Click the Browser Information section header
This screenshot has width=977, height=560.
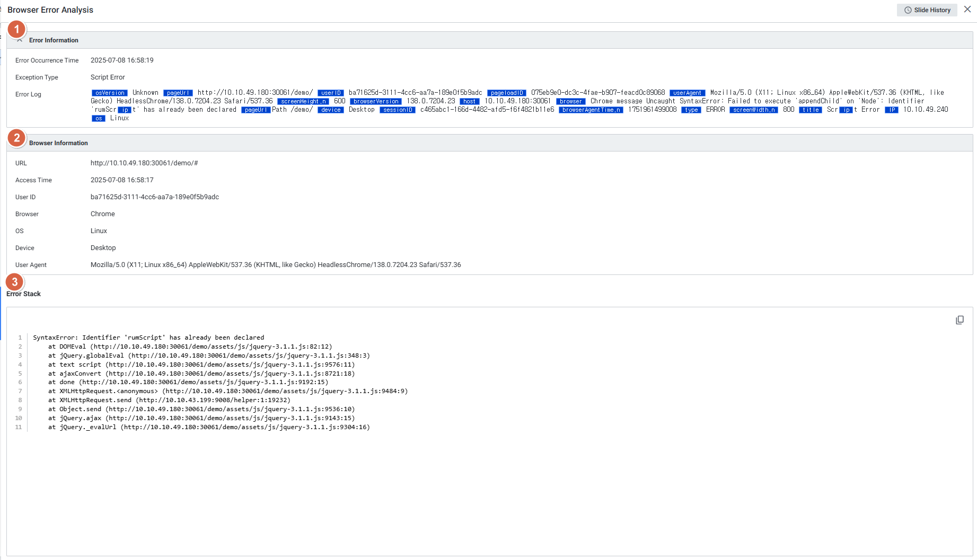coord(58,143)
